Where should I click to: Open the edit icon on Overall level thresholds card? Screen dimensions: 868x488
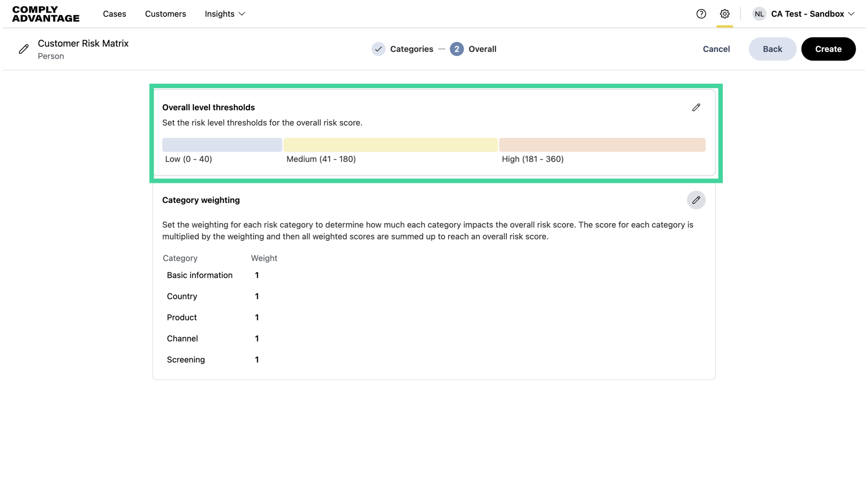coord(696,107)
